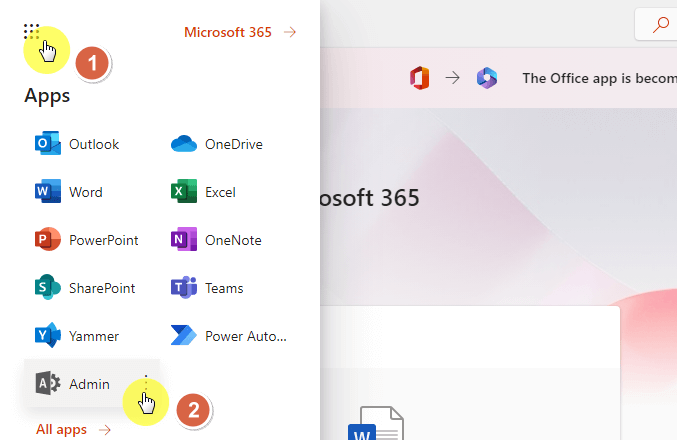Screen dimensions: 677x440
Task: Open Power Automate app icon
Action: [184, 335]
